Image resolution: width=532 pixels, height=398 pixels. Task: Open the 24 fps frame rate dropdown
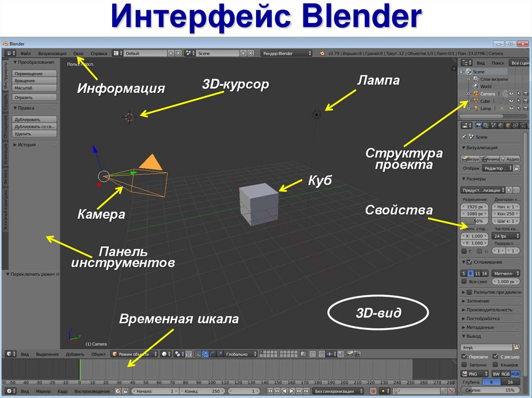tap(506, 236)
